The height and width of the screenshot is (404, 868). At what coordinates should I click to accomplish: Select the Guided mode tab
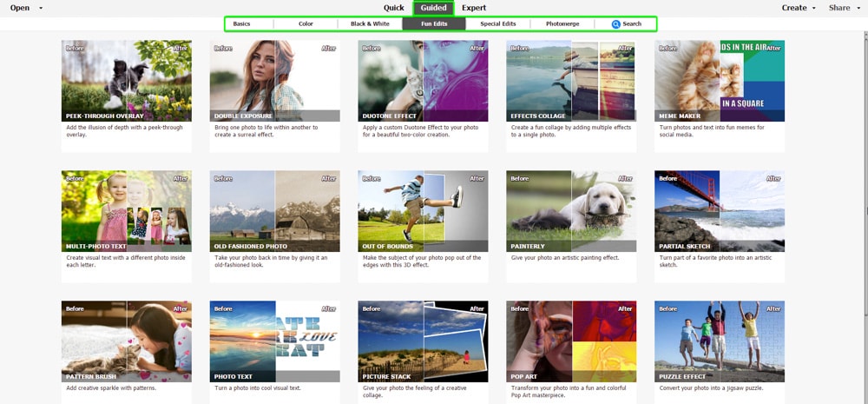click(433, 8)
